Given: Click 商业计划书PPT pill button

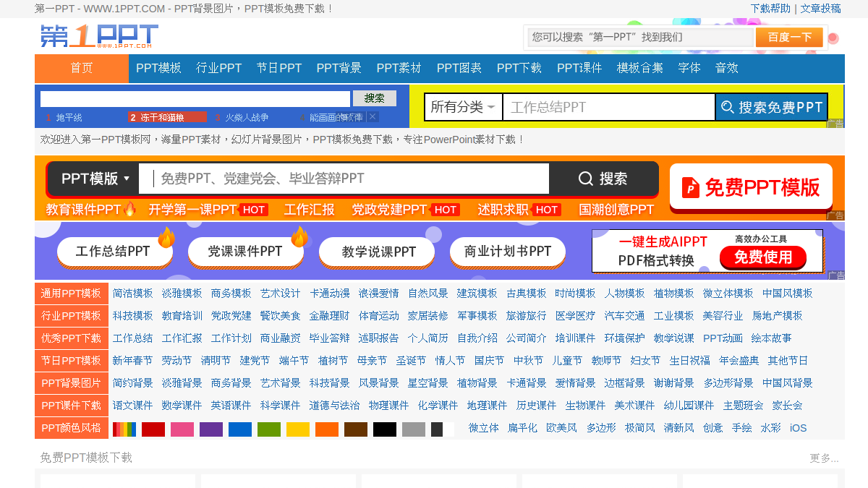Looking at the screenshot, I should [x=508, y=252].
